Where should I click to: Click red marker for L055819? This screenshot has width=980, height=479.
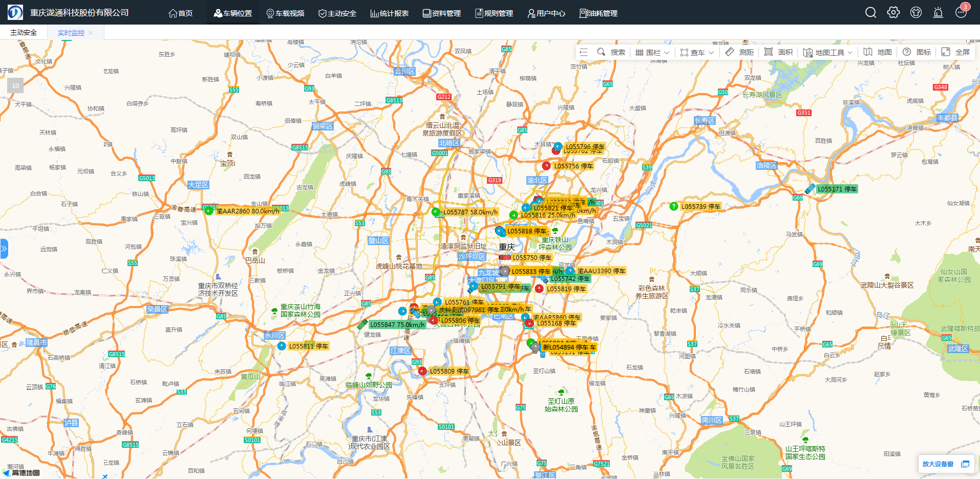point(539,289)
